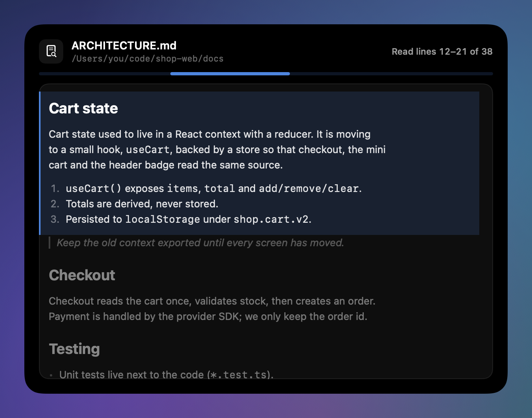This screenshot has width=532, height=418.
Task: Select the ARCHITECTURE.md file title
Action: [x=124, y=45]
